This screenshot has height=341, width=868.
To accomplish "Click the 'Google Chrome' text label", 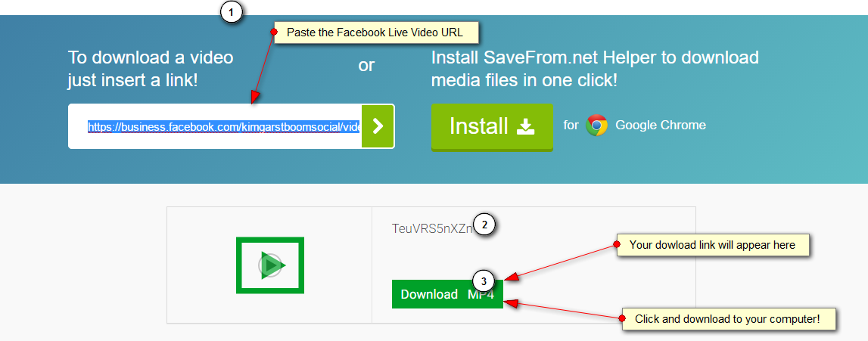I will [x=661, y=125].
